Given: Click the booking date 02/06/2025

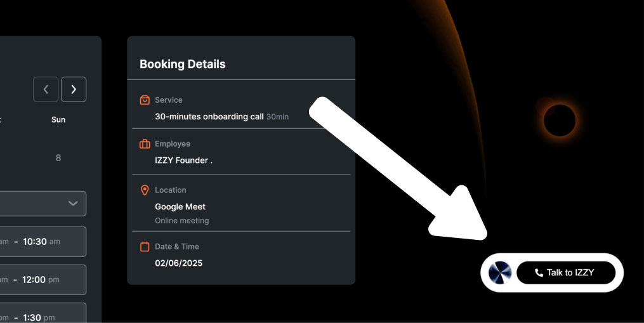Looking at the screenshot, I should click(179, 263).
